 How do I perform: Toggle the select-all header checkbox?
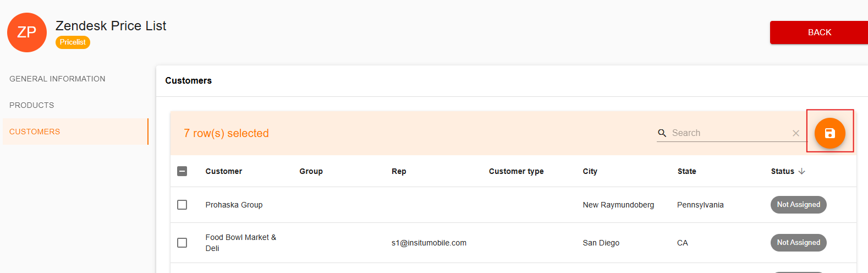click(182, 171)
